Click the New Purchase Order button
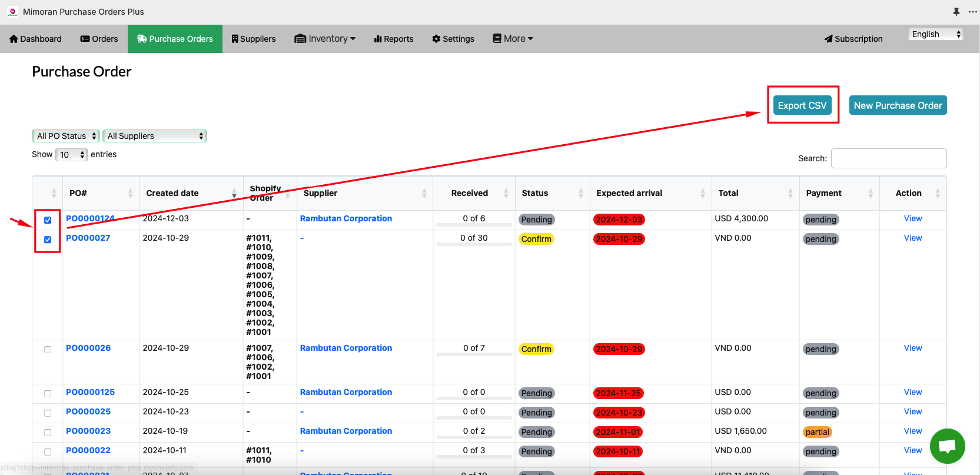980x475 pixels. pyautogui.click(x=898, y=105)
